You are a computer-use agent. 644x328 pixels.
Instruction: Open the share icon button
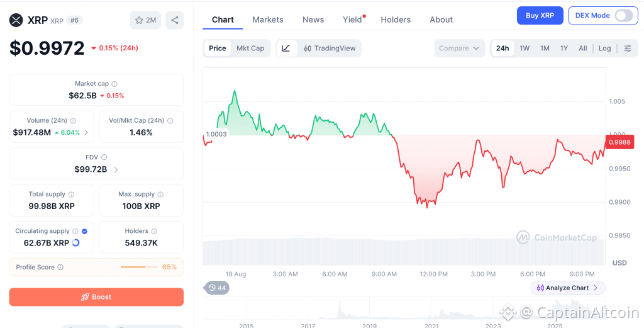[175, 20]
